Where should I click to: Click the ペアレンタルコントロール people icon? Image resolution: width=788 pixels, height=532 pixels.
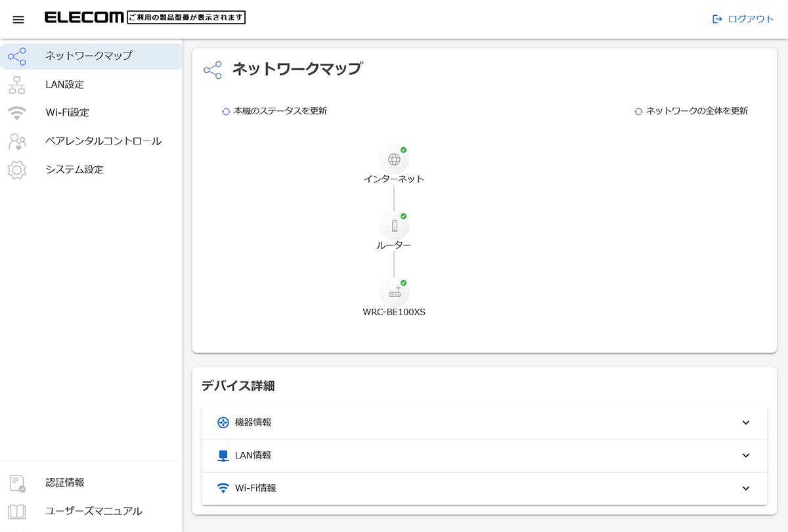point(17,141)
